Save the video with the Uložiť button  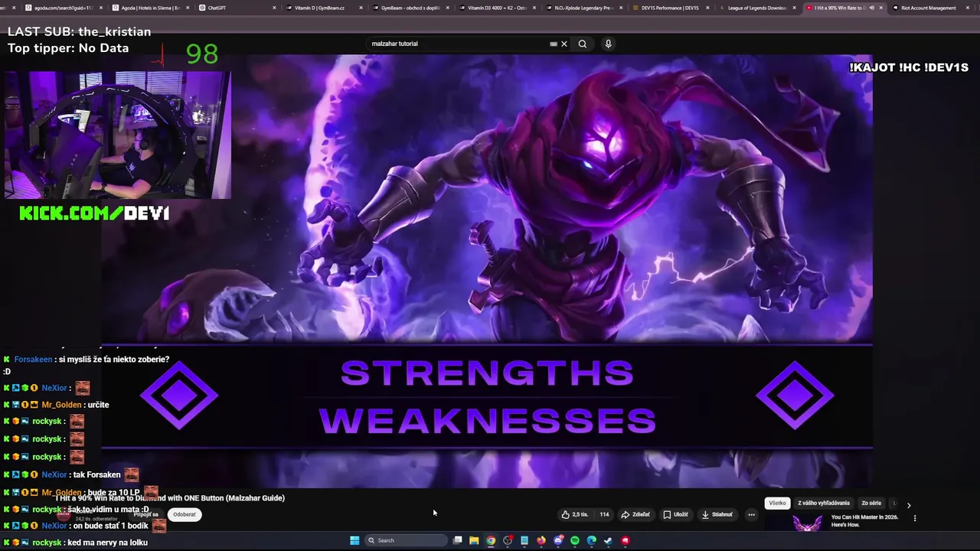[675, 514]
